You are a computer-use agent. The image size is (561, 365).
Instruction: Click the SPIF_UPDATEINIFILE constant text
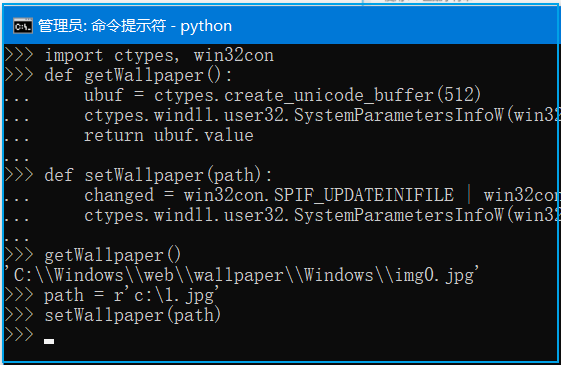(x=364, y=195)
